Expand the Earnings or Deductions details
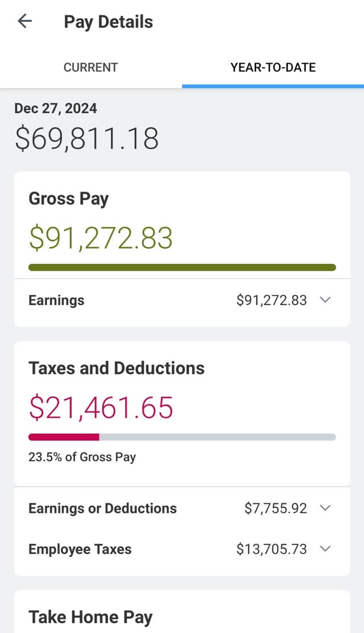This screenshot has height=633, width=364. pyautogui.click(x=325, y=508)
